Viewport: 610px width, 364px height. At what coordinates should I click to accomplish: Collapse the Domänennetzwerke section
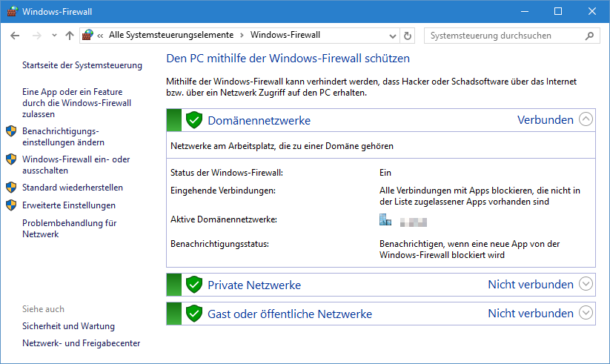pos(586,119)
